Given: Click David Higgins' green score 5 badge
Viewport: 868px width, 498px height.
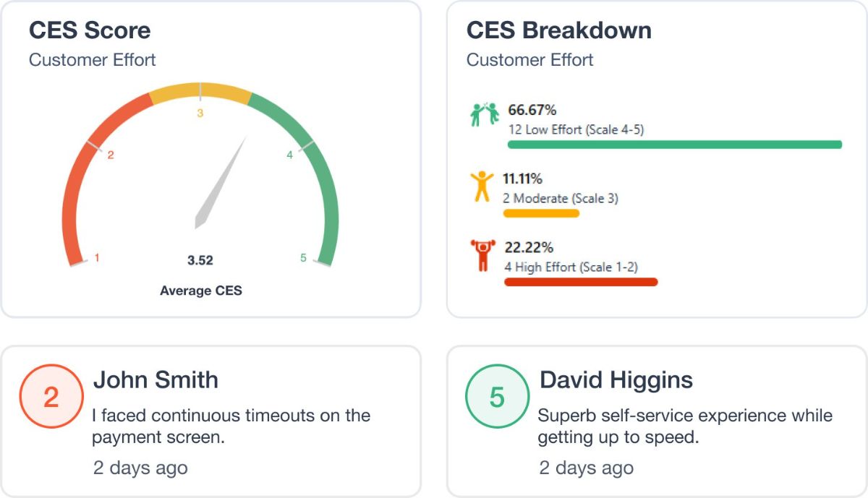Looking at the screenshot, I should [497, 397].
